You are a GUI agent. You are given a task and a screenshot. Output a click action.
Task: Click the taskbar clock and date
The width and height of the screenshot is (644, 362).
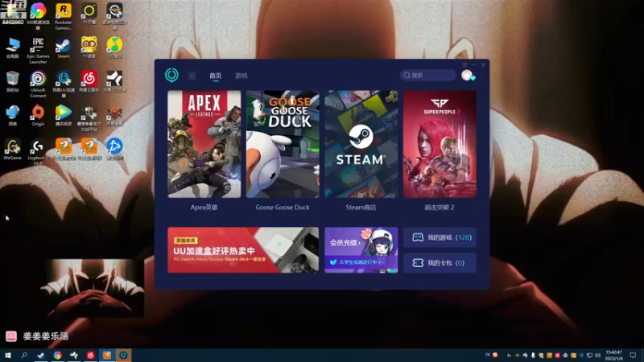614,355
